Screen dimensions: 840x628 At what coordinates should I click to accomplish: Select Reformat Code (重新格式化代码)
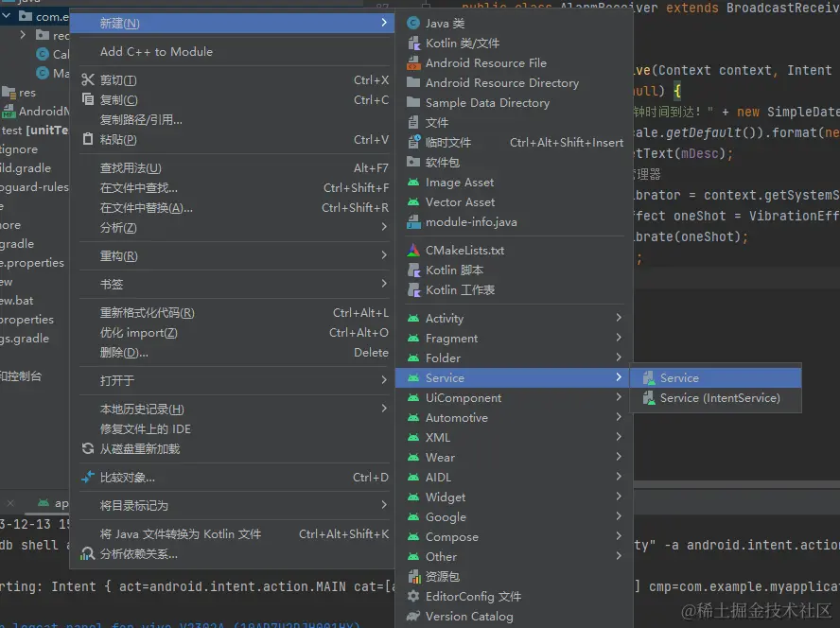point(233,313)
